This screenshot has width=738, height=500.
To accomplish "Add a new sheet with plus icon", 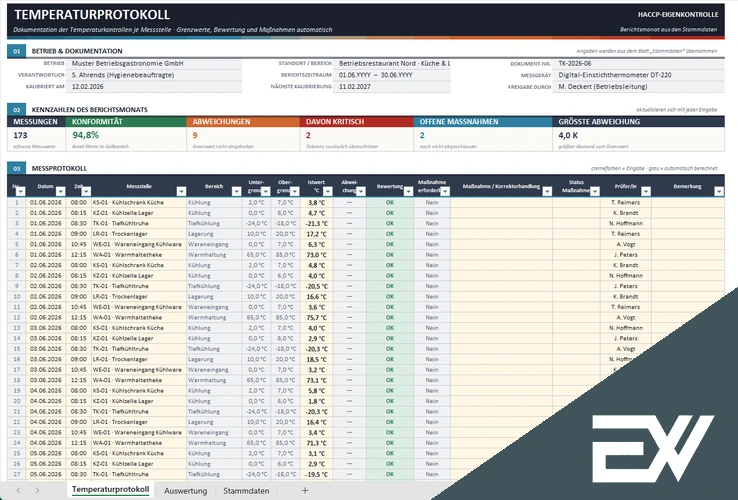I will 305,491.
